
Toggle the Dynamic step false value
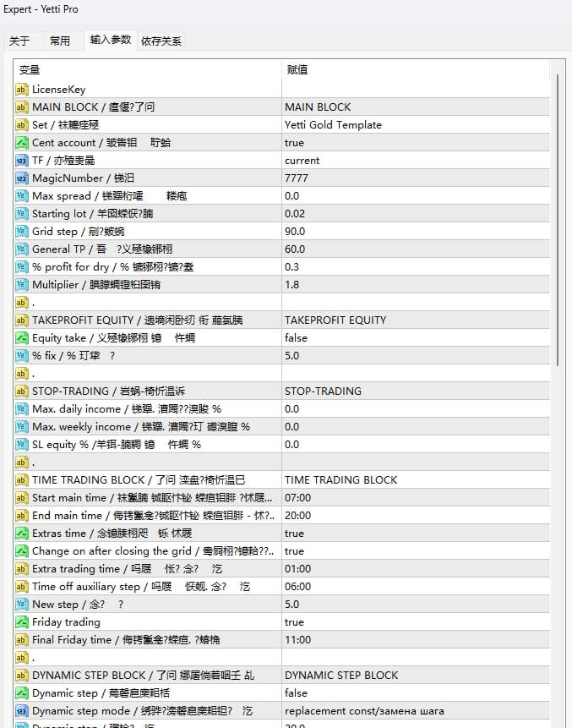coord(416,693)
